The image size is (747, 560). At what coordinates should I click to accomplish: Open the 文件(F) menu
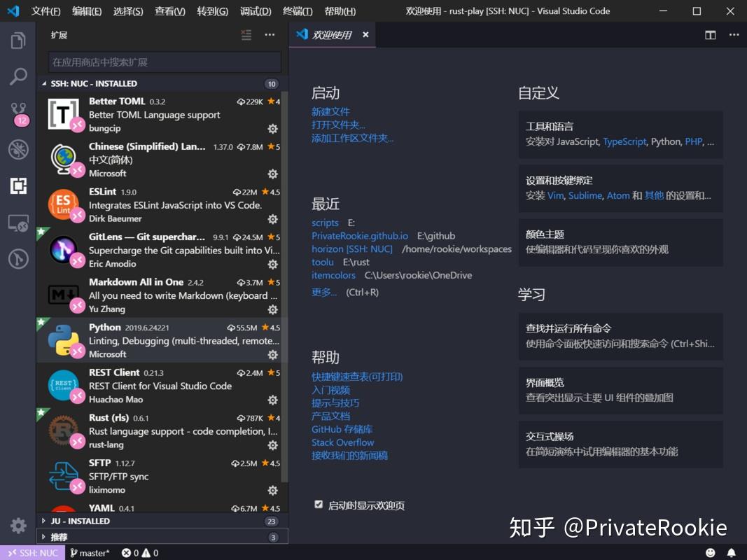[46, 11]
